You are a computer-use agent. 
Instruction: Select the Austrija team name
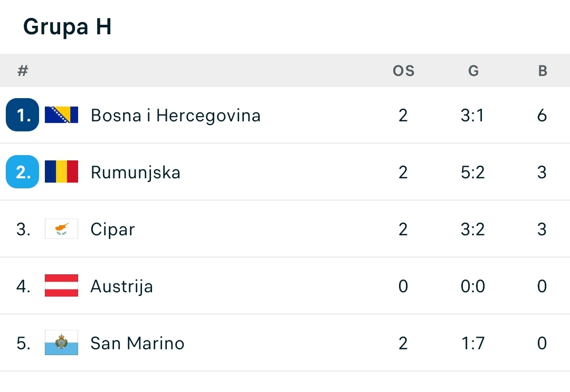tap(122, 286)
